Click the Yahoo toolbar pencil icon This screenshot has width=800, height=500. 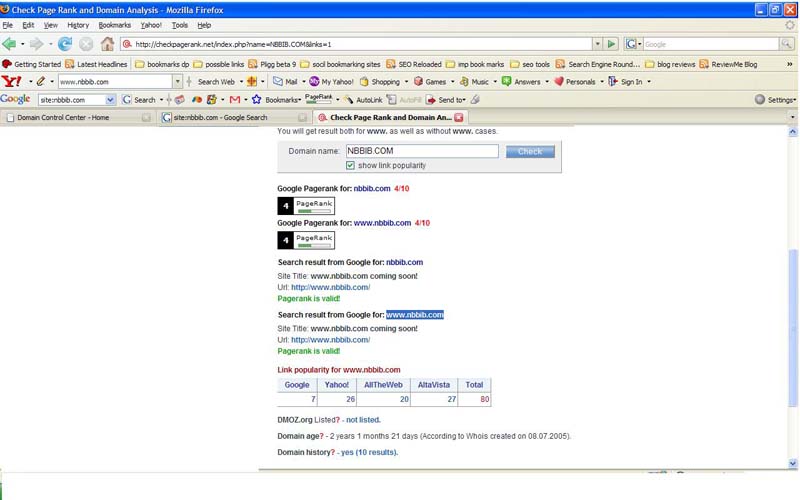[40, 82]
